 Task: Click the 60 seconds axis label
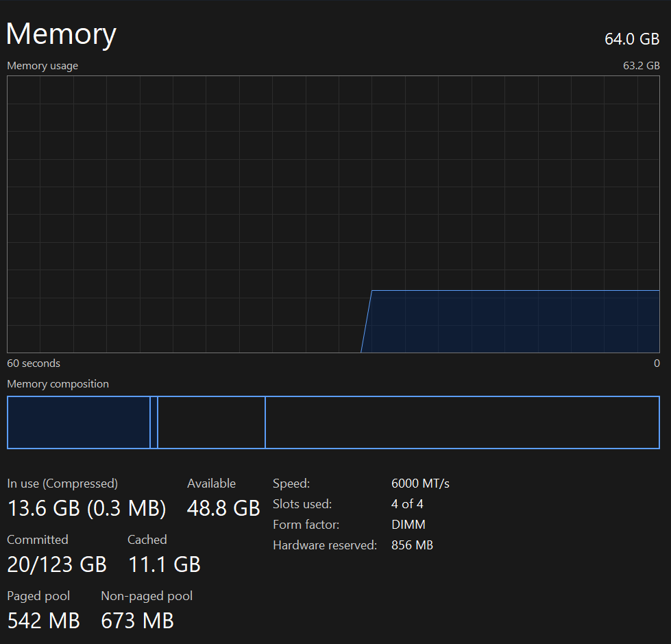(34, 363)
